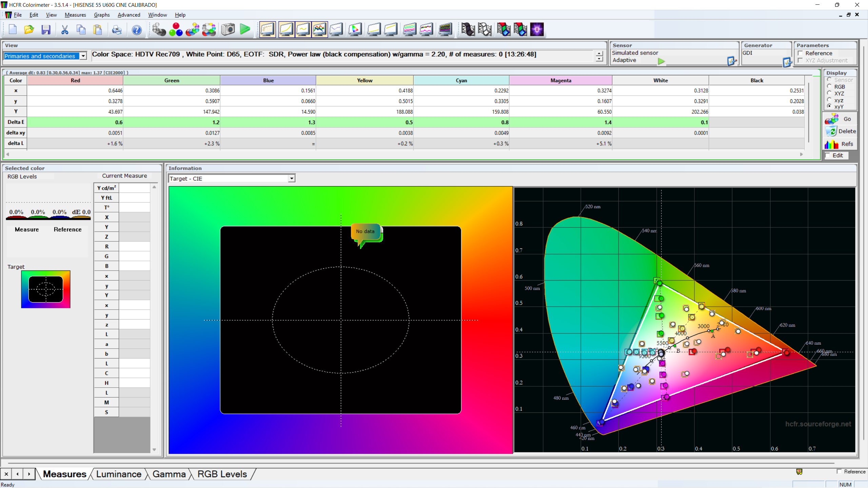Close tab with bottom-left X button

click(6, 474)
